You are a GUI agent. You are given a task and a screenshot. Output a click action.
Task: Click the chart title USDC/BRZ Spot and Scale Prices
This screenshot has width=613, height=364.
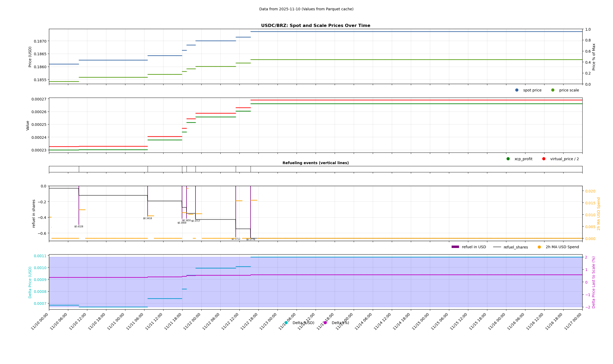315,26
